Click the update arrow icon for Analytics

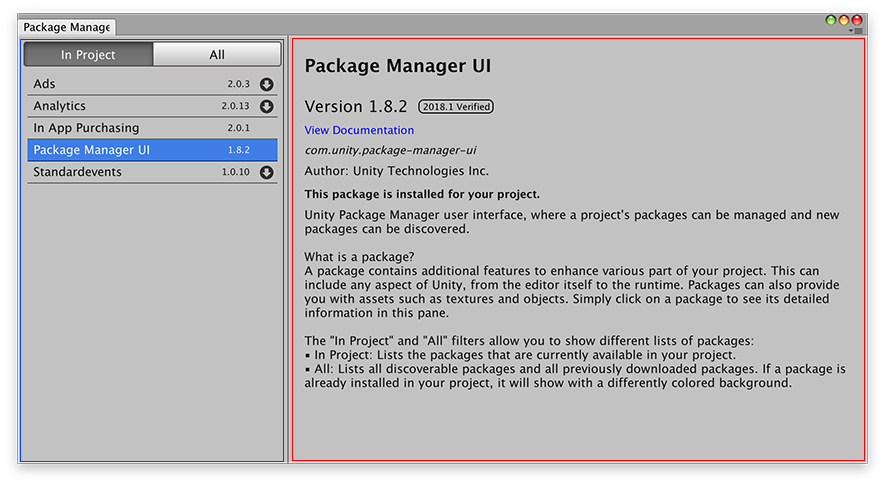267,106
